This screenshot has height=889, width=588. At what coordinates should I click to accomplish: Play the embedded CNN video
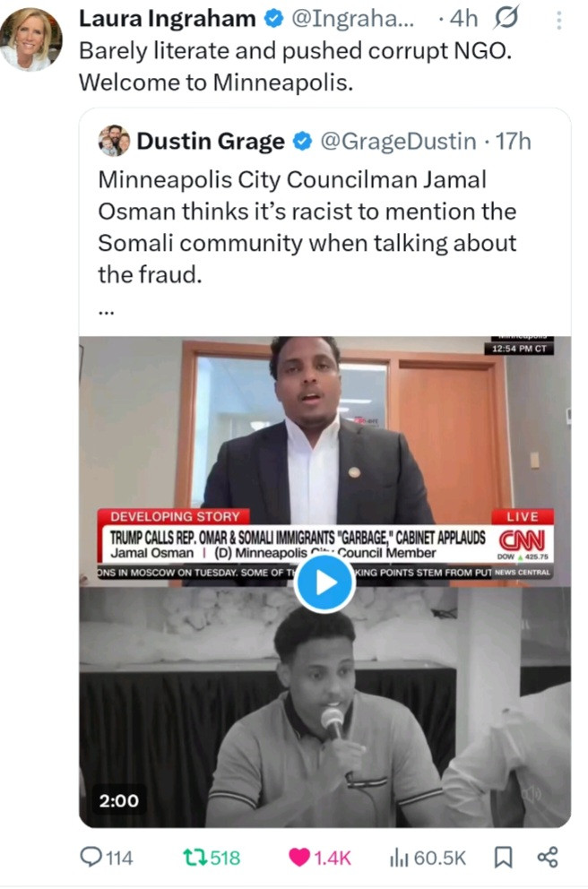324,583
